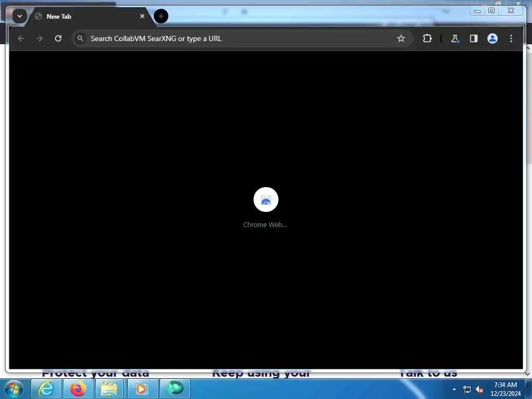Go forward to next page
The height and width of the screenshot is (399, 532).
39,38
